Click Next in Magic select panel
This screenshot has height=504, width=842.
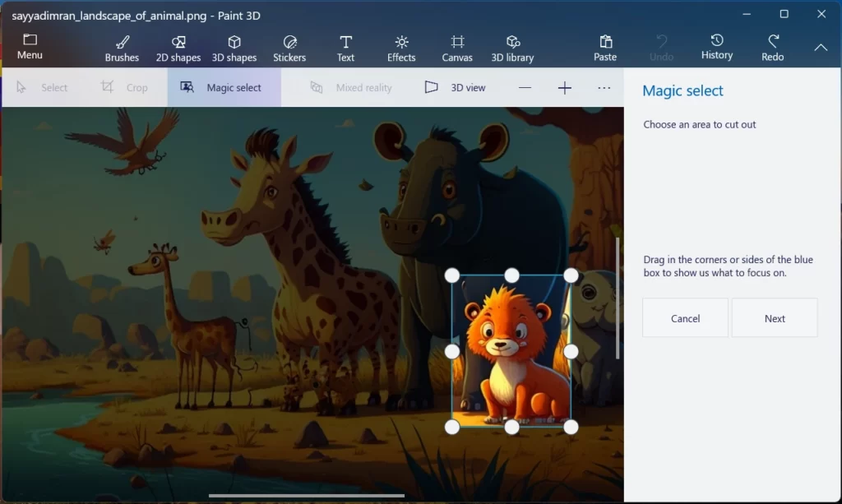(775, 317)
